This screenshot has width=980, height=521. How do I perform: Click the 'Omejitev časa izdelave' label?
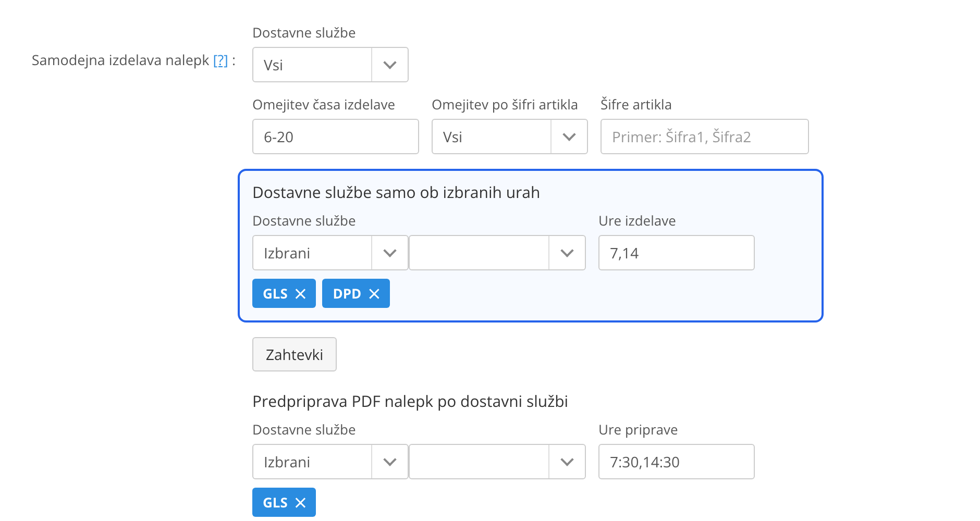coord(324,105)
